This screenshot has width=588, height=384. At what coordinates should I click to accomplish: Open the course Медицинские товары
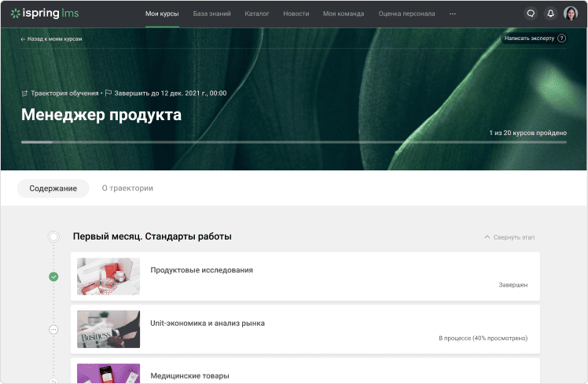[305, 371]
